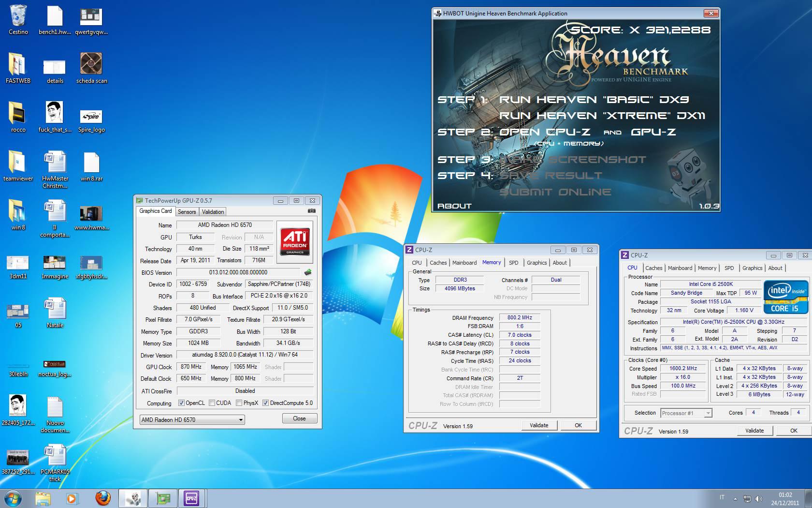
Task: Switch to the Sensors tab in GPU-Z
Action: pyautogui.click(x=187, y=212)
